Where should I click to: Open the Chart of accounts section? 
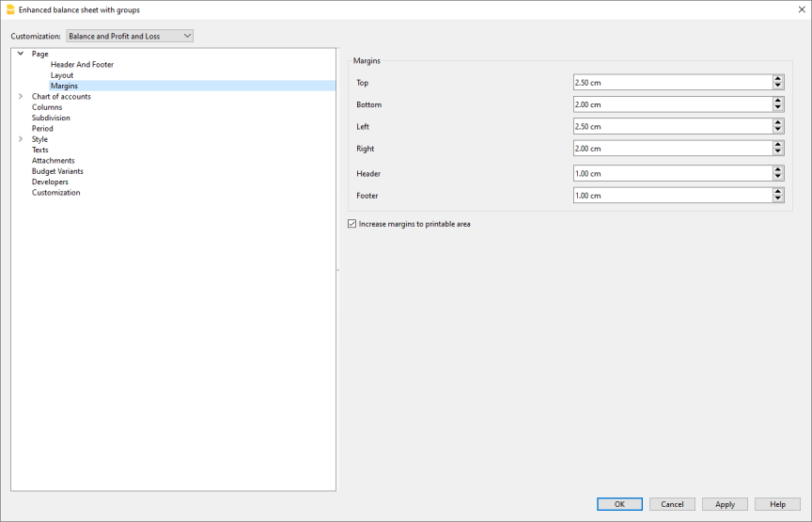click(x=61, y=97)
